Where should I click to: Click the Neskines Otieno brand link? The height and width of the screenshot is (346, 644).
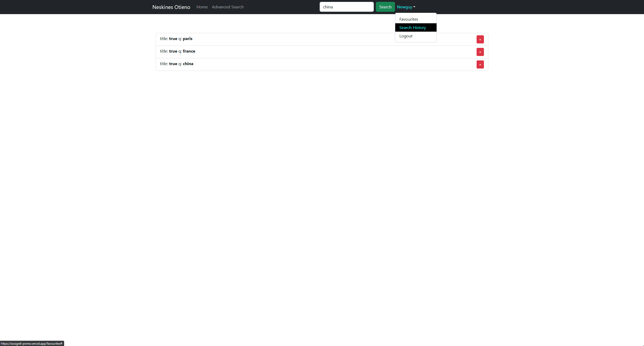171,7
